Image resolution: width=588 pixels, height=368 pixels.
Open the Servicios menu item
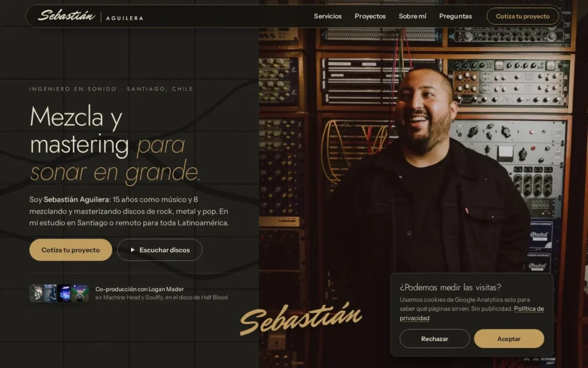pos(328,16)
